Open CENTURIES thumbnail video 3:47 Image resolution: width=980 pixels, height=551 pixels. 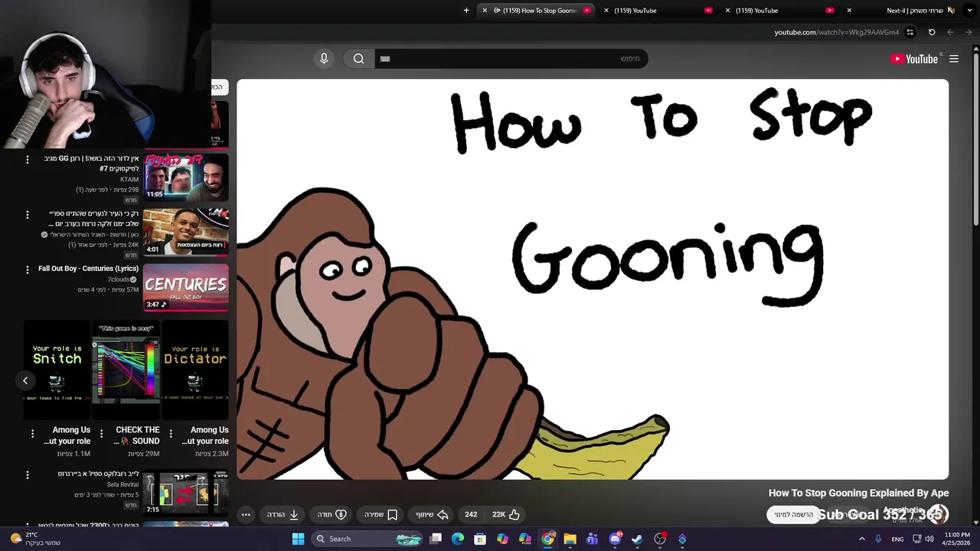click(186, 288)
